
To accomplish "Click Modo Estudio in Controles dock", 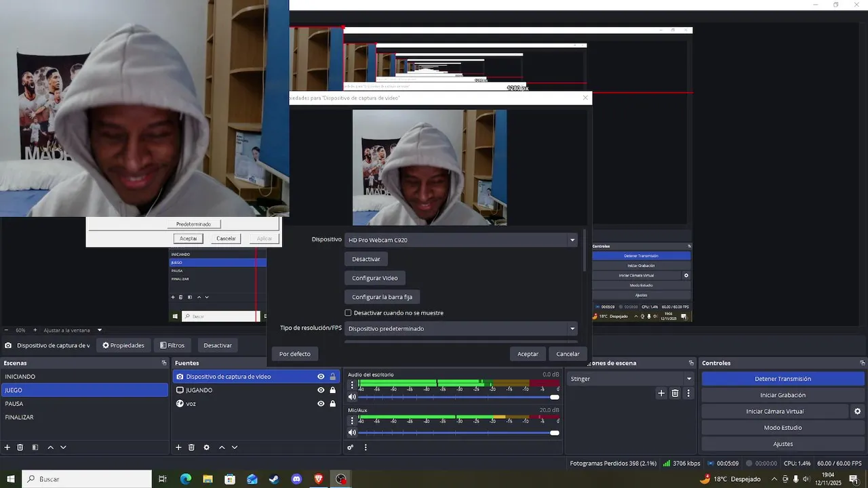I will pos(783,428).
